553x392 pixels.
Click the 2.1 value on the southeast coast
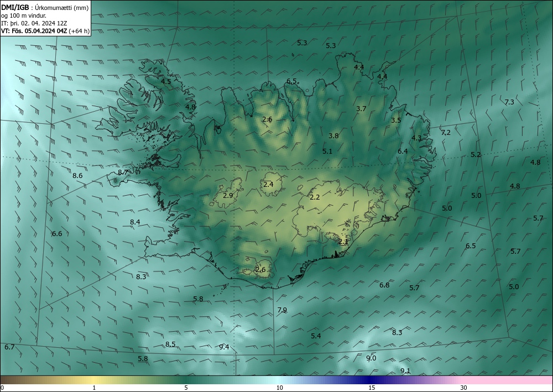tap(343, 242)
